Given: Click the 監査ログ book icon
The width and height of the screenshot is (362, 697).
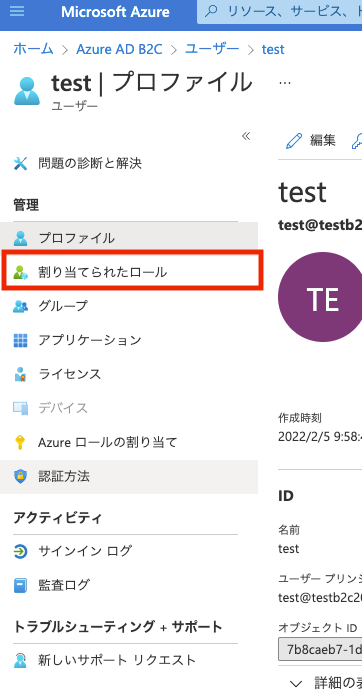Looking at the screenshot, I should pos(20,585).
